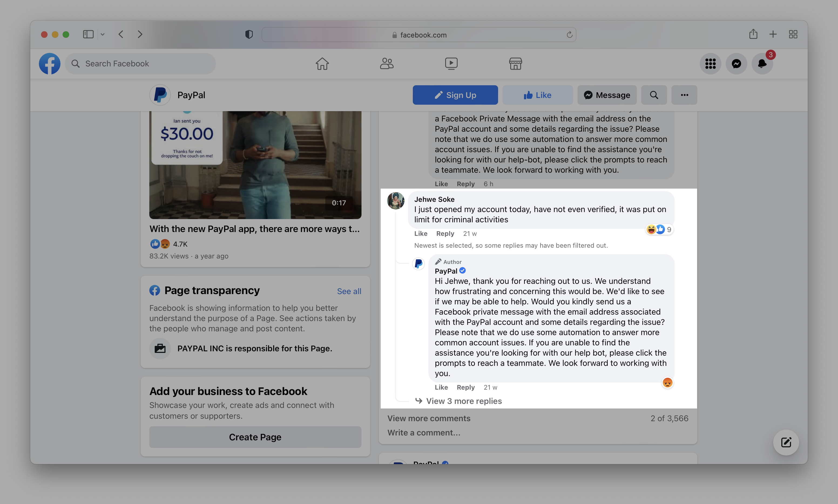Like PayPal's 21 w reply
838x504 pixels.
point(441,387)
